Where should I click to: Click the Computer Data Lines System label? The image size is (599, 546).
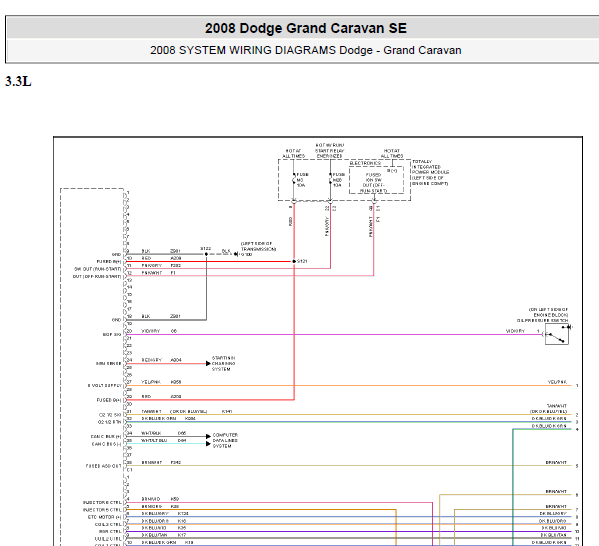pos(225,441)
